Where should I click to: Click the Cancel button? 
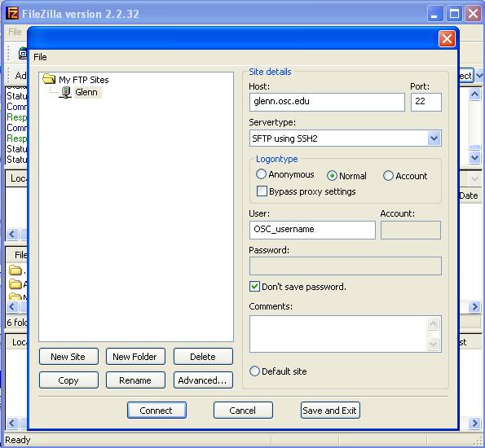pyautogui.click(x=243, y=411)
